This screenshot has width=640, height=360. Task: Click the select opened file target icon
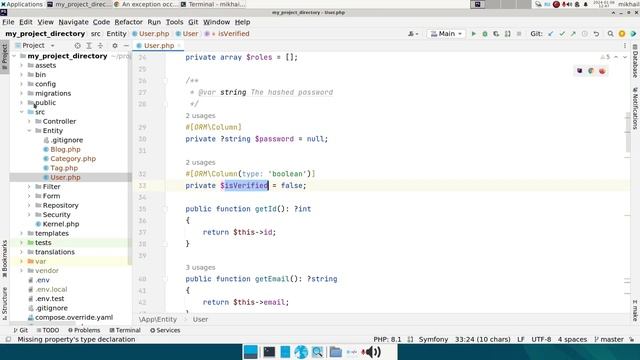(x=78, y=46)
